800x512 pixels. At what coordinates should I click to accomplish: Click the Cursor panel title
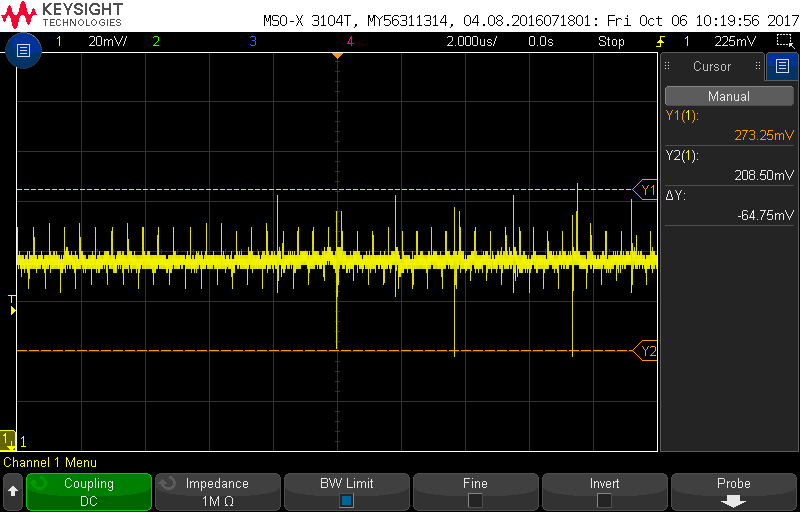(712, 66)
